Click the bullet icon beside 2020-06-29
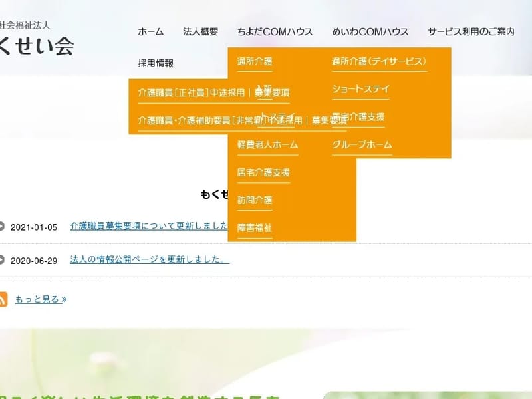532x399 pixels. pos(2,260)
